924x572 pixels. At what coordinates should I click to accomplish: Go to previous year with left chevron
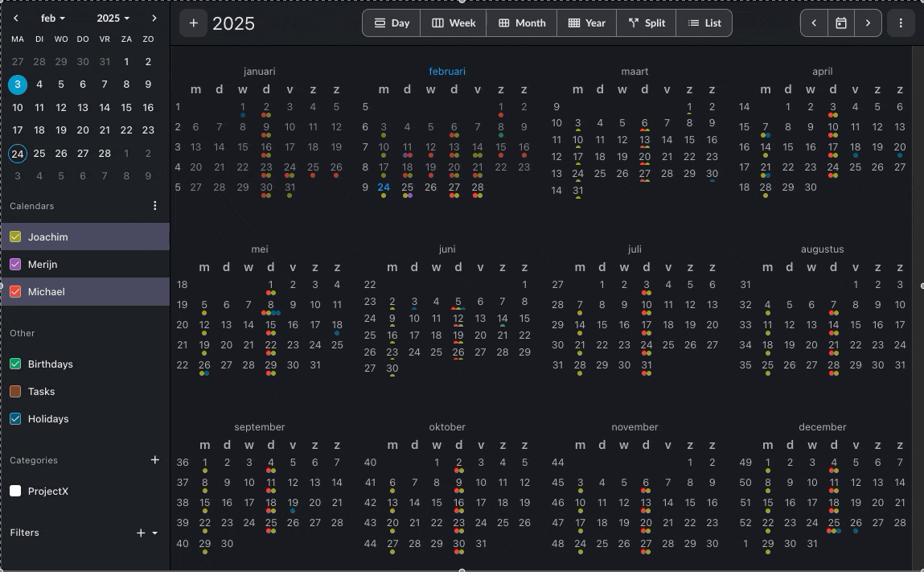click(x=814, y=23)
